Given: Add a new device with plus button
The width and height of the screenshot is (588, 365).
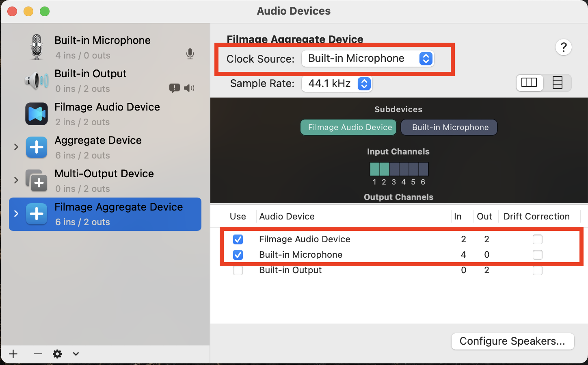Looking at the screenshot, I should tap(13, 354).
